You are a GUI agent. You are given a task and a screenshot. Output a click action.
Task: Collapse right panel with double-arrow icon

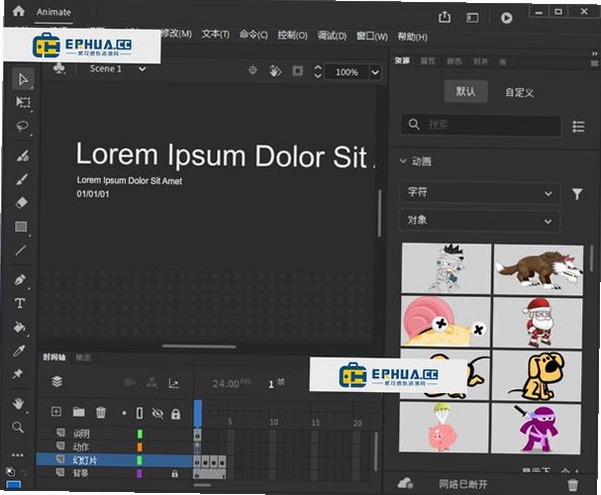pyautogui.click(x=594, y=54)
